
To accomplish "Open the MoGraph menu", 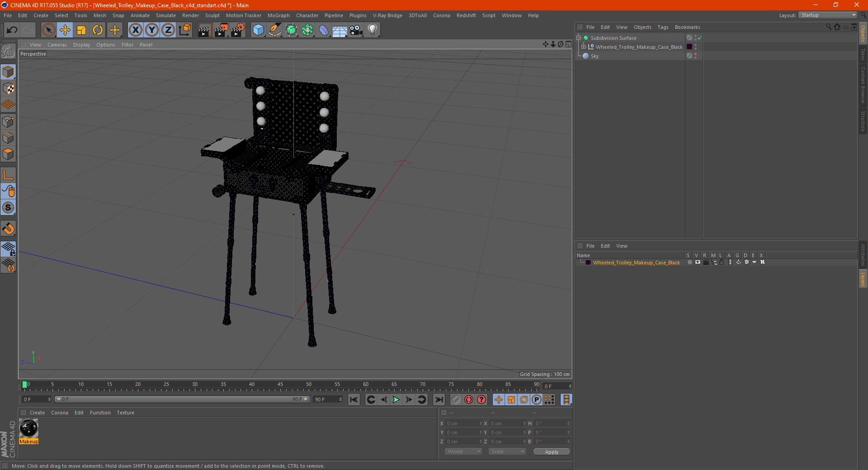I will 278,15.
